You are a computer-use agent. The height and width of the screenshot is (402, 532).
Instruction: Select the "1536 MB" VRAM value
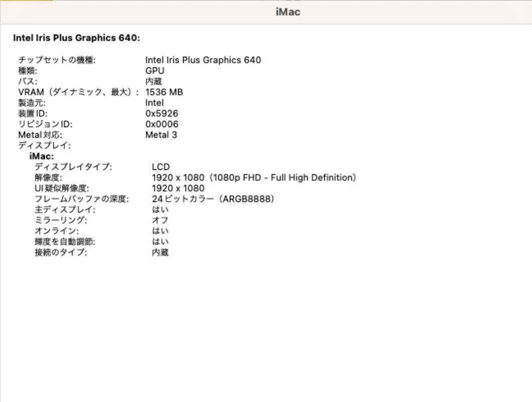pyautogui.click(x=164, y=92)
